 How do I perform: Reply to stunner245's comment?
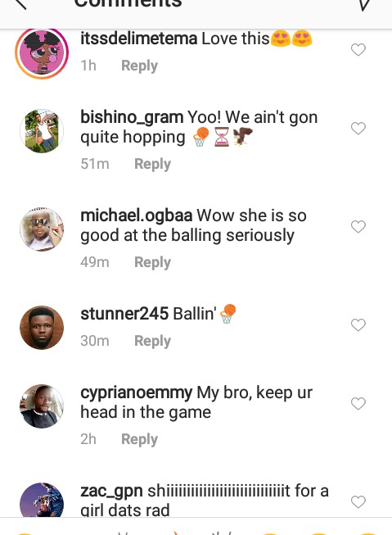coord(152,341)
